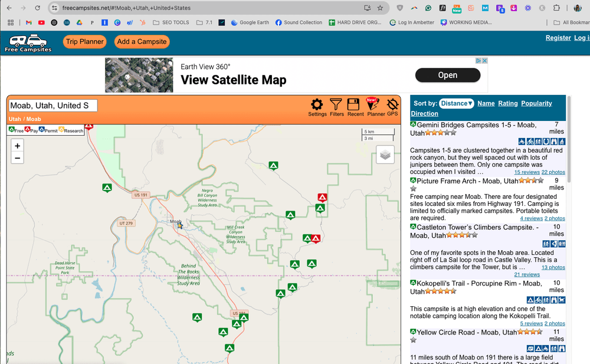This screenshot has height=364, width=590.
Task: Sort campsite list by Rating
Action: tap(507, 103)
